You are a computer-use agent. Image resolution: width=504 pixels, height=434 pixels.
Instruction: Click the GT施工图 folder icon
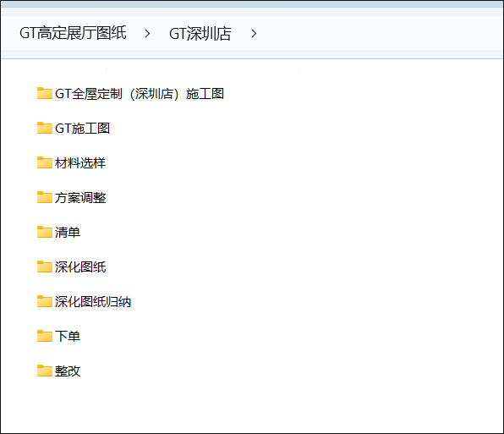[x=45, y=128]
